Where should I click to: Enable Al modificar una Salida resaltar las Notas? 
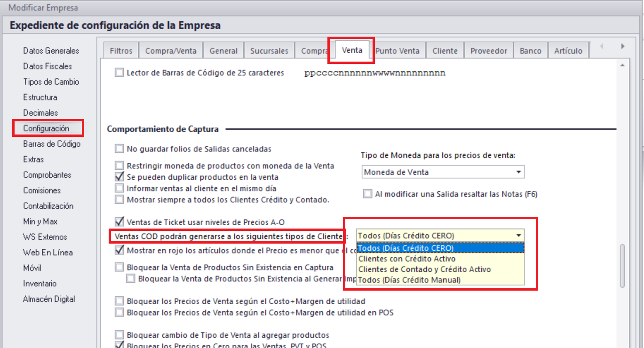pyautogui.click(x=367, y=194)
